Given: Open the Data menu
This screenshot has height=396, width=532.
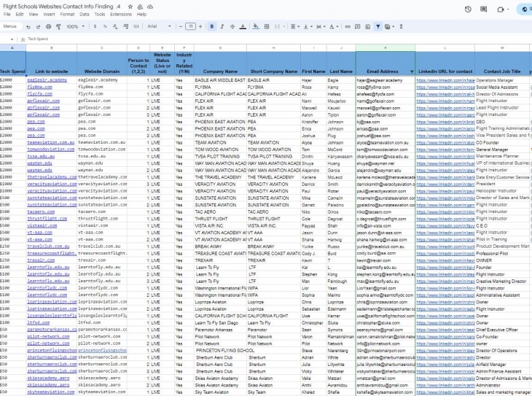Looking at the screenshot, I should 84,15.
